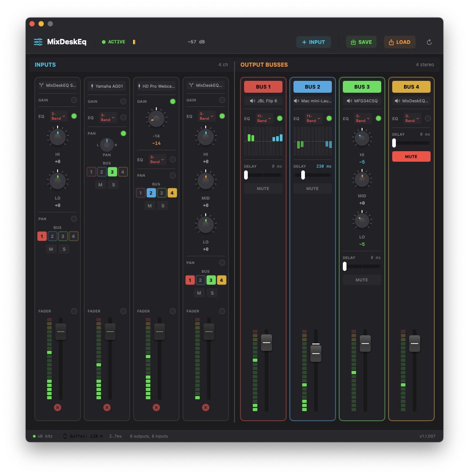Open the 3-Band EQ dropdown on Yamaha AG01

click(108, 117)
